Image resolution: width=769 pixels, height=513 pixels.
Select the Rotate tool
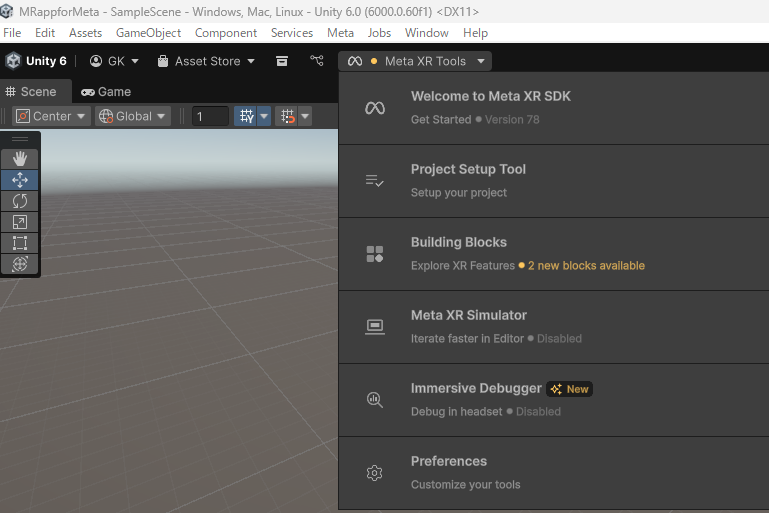pyautogui.click(x=20, y=201)
